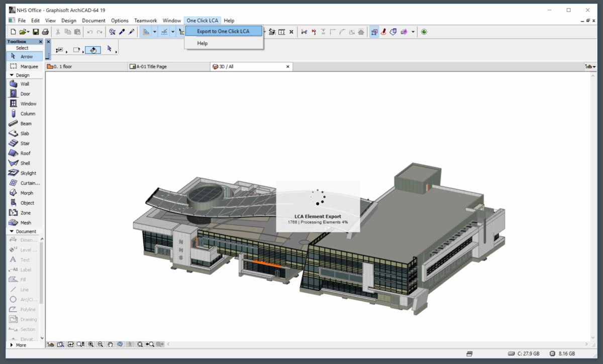Select the Slab tool

24,134
